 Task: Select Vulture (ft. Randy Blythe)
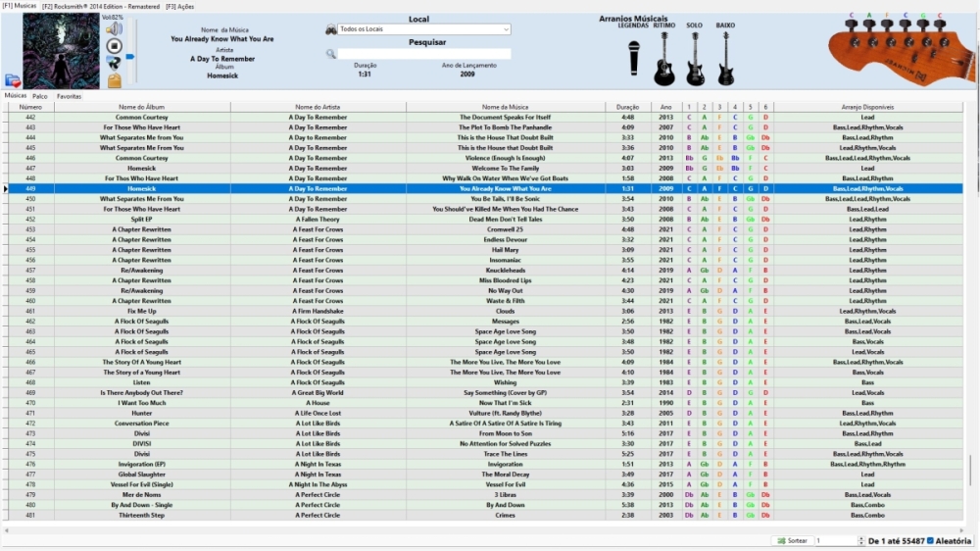[x=485, y=413]
